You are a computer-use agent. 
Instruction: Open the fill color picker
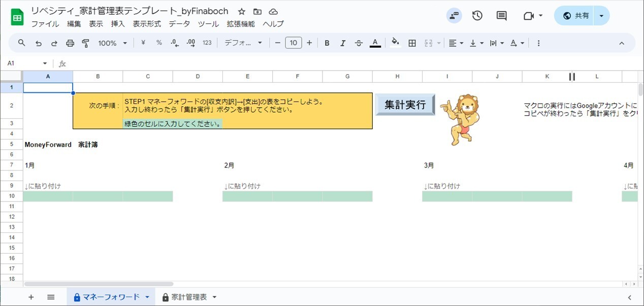tap(395, 43)
